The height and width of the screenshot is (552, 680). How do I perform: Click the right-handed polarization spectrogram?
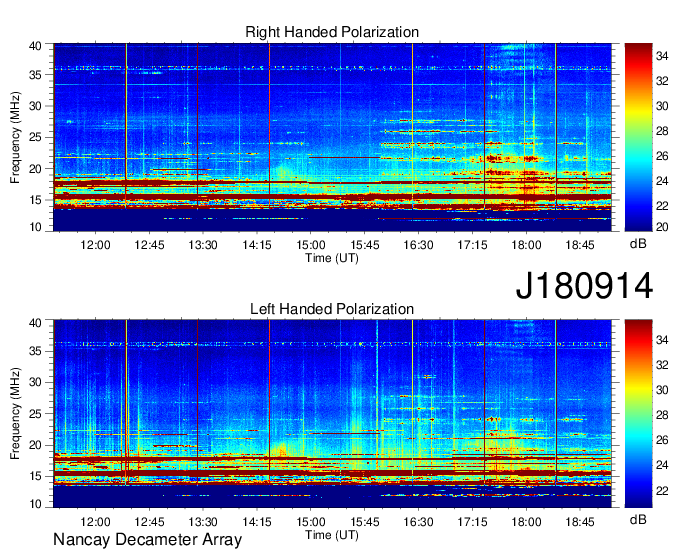(x=332, y=137)
